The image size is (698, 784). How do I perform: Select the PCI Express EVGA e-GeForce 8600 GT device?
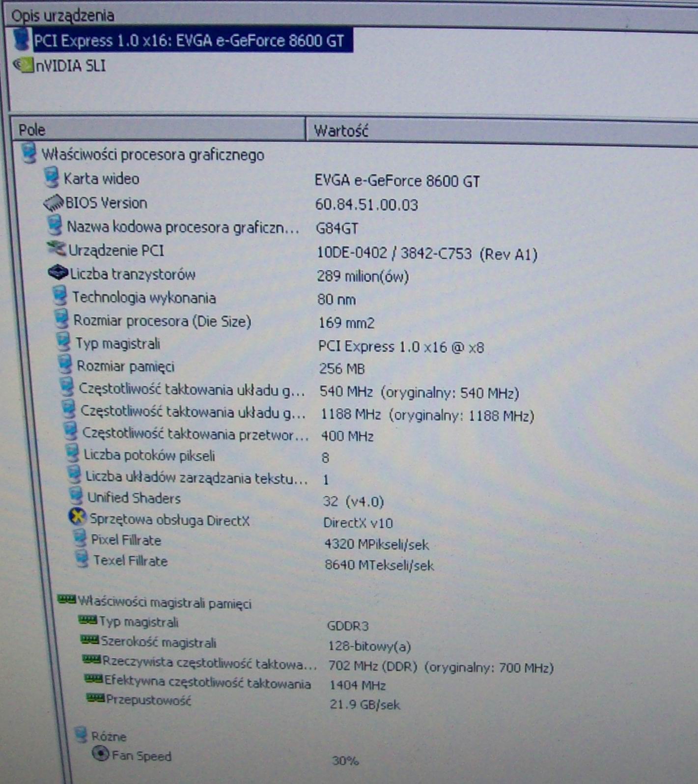tap(189, 40)
